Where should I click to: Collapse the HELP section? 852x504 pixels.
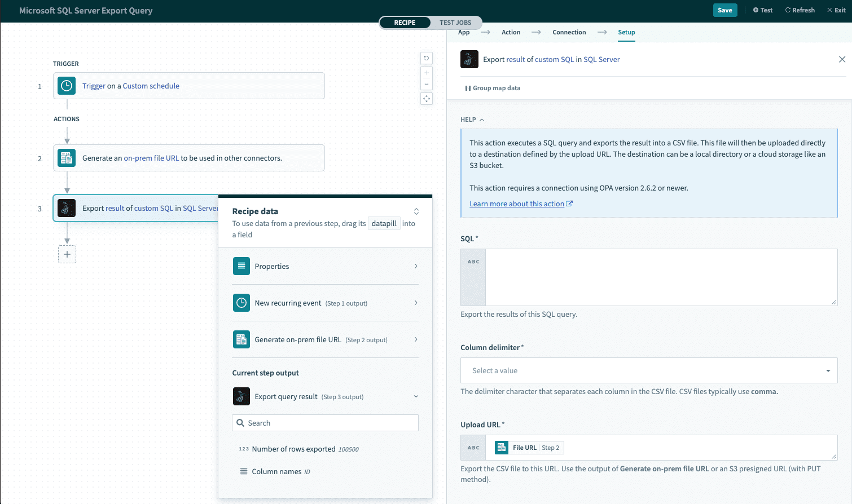[481, 120]
